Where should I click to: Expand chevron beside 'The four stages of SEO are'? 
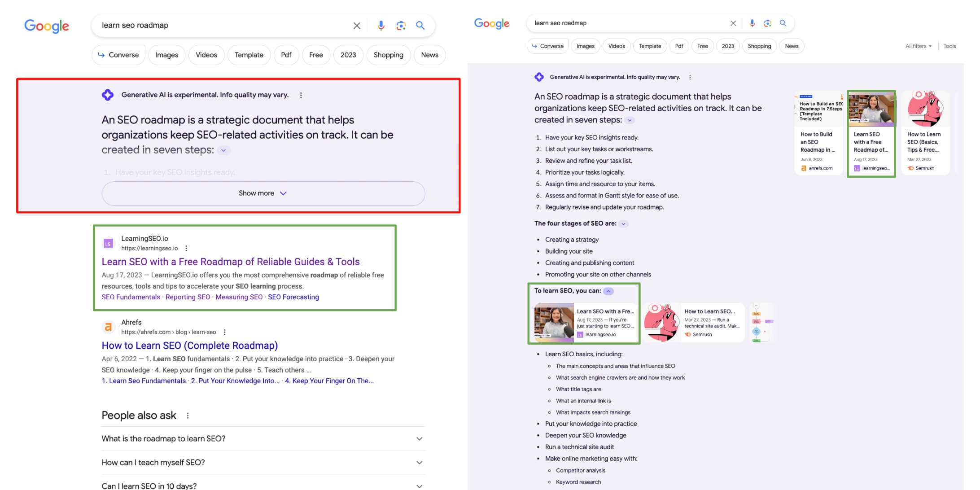(x=623, y=223)
